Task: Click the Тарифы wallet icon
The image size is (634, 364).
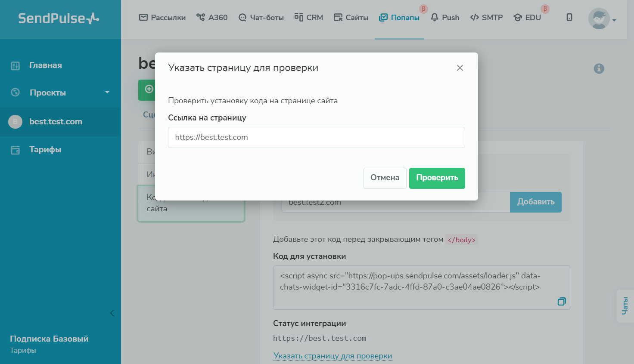Action: coord(16,150)
